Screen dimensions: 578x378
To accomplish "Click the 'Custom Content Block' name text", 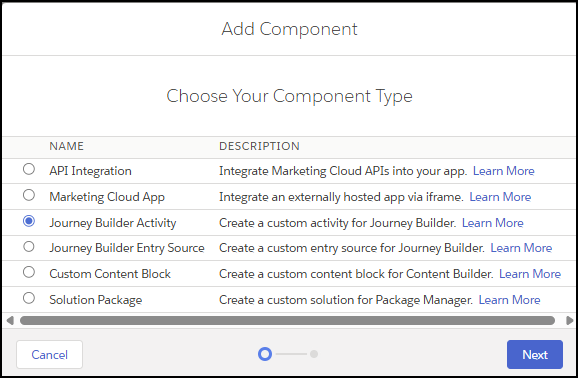I will (x=110, y=274).
